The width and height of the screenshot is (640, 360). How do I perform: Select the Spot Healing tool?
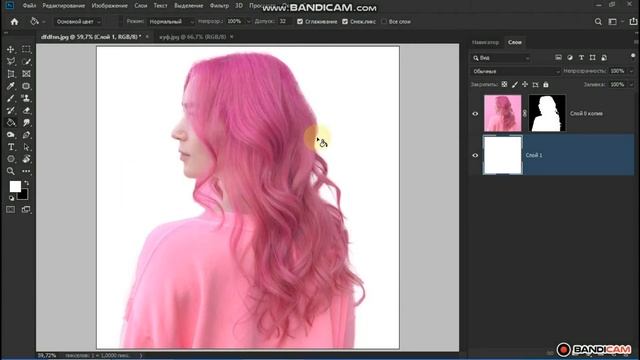[26, 86]
